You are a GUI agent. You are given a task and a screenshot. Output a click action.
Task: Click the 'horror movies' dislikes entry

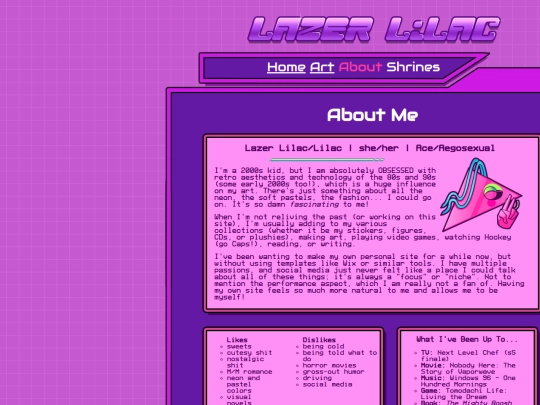(x=329, y=365)
